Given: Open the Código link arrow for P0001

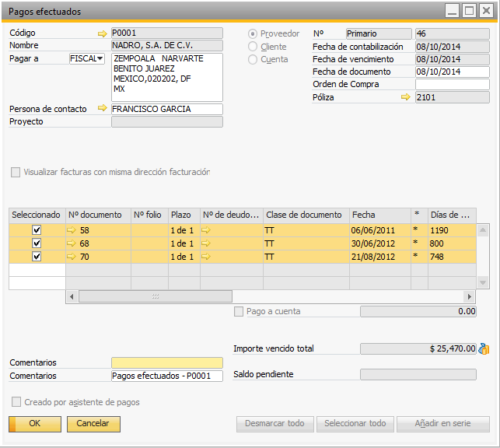Looking at the screenshot, I should (x=103, y=33).
